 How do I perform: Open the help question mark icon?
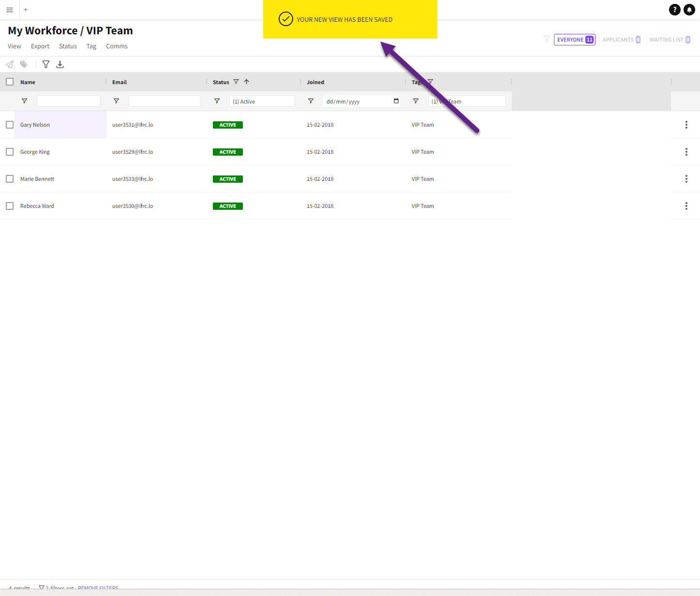[x=674, y=10]
